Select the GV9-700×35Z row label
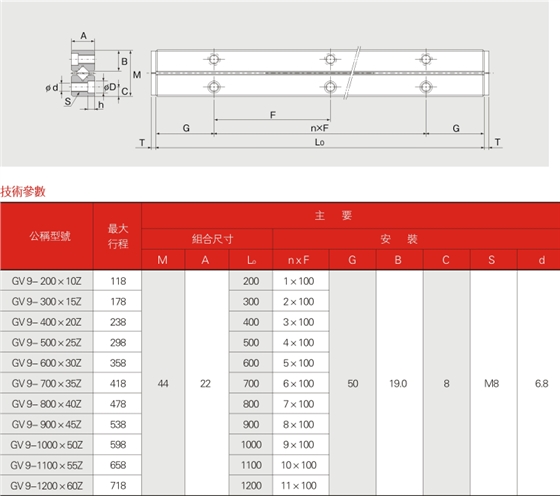The image size is (560, 496). click(46, 384)
